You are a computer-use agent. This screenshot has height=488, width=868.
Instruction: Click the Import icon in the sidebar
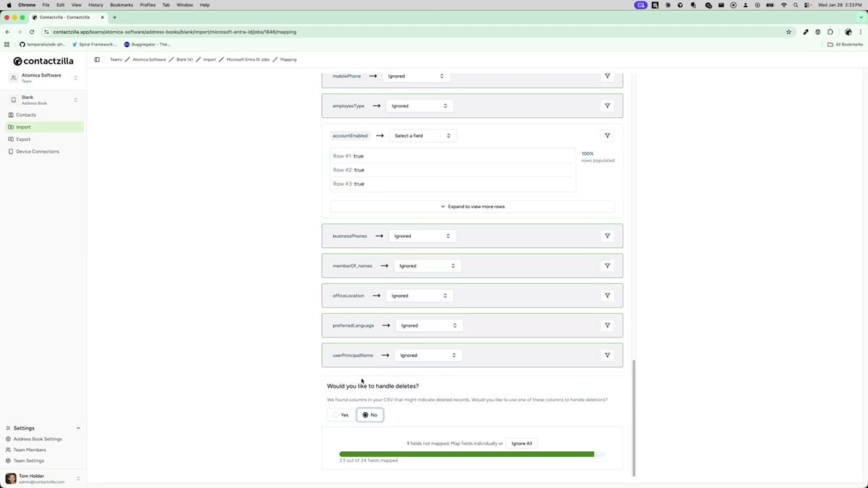pyautogui.click(x=10, y=127)
